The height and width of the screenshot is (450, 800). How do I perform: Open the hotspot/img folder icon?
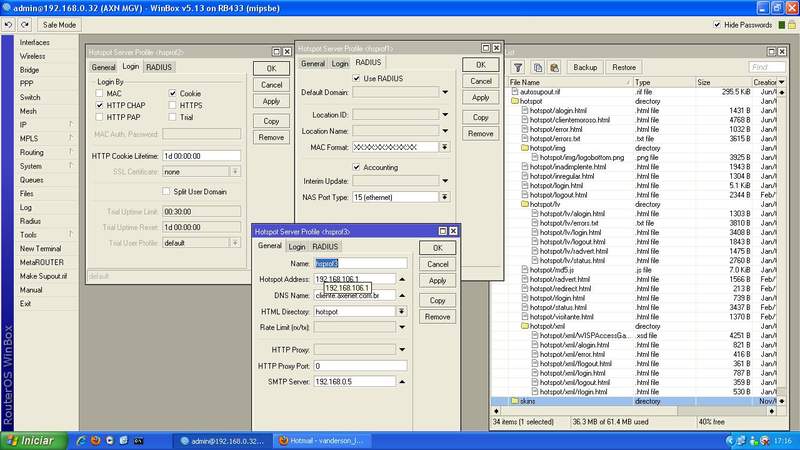[525, 147]
